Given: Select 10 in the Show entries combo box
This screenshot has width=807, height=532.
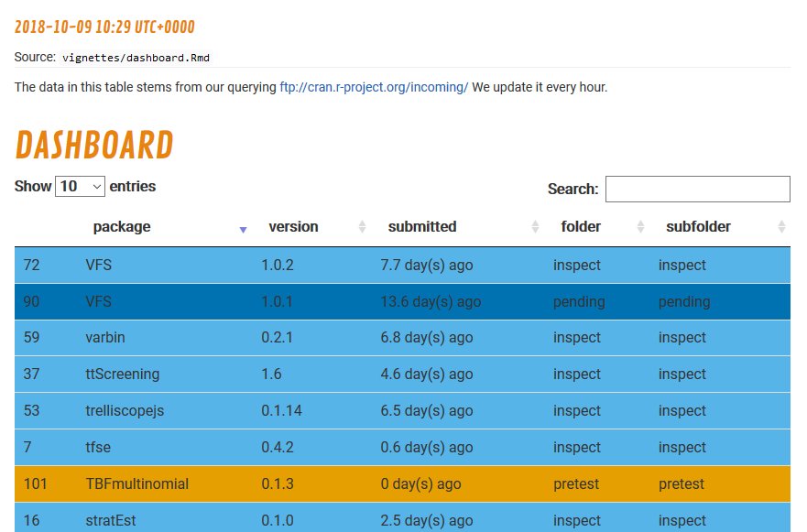Looking at the screenshot, I should 80,185.
